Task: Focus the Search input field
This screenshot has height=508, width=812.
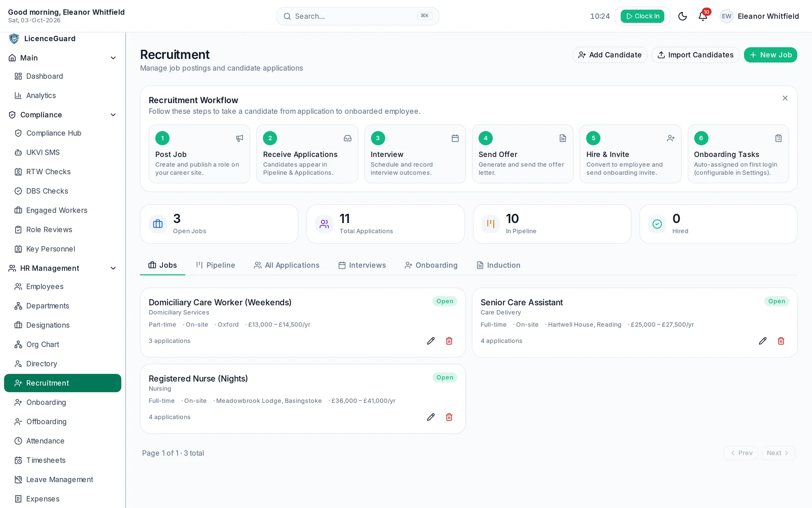Action: [x=358, y=16]
